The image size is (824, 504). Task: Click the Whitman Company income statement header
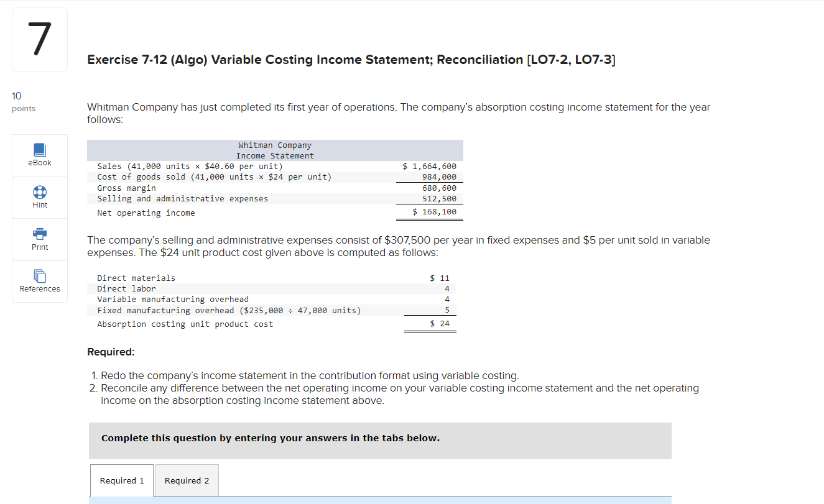coord(274,150)
